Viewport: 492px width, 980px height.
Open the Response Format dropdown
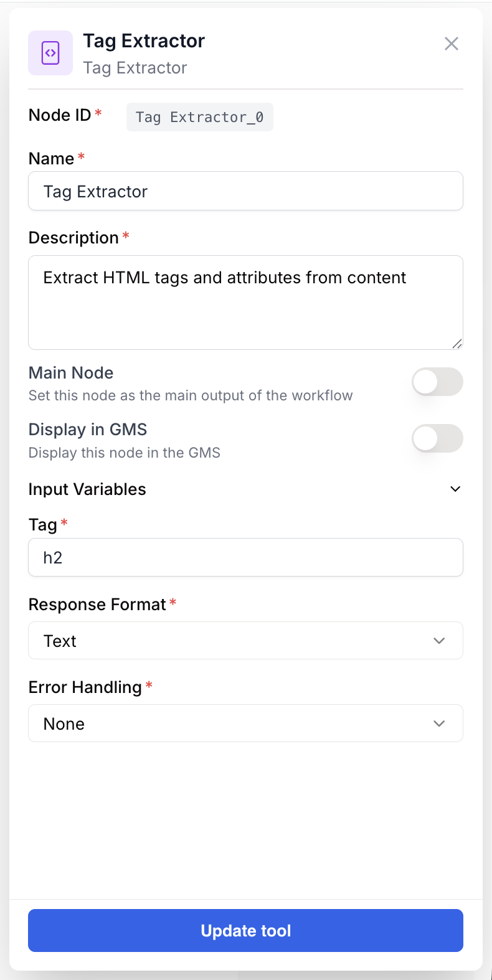pyautogui.click(x=439, y=640)
